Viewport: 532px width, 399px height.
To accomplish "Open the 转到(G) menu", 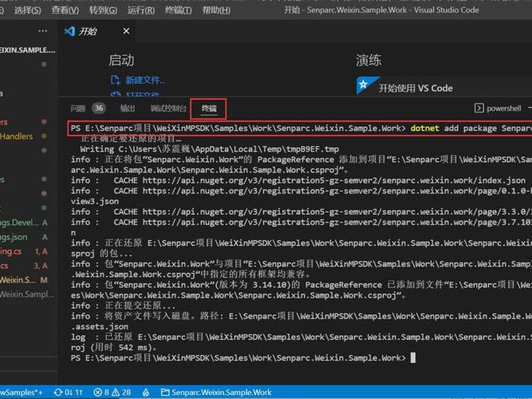I will pyautogui.click(x=103, y=10).
